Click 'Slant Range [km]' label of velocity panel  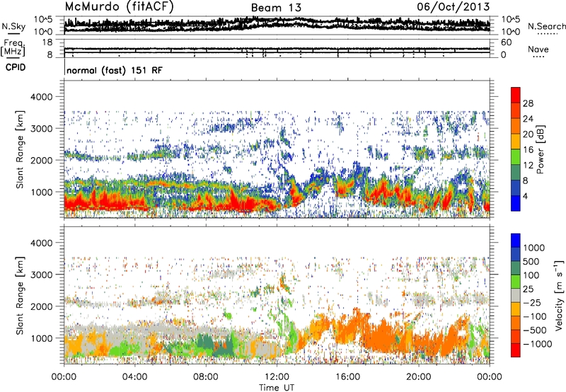point(20,295)
